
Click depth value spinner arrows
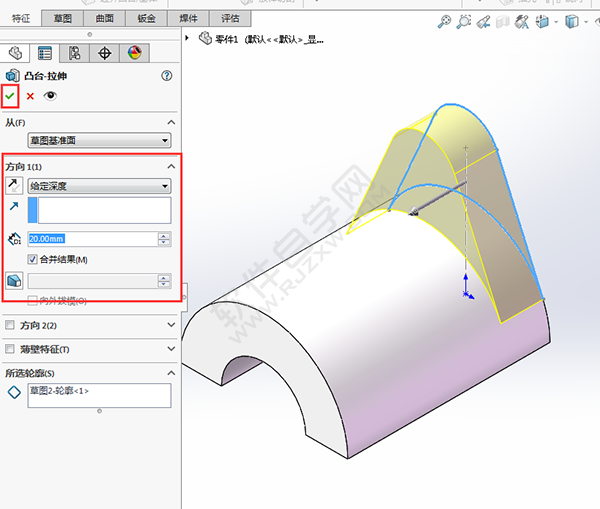(164, 239)
